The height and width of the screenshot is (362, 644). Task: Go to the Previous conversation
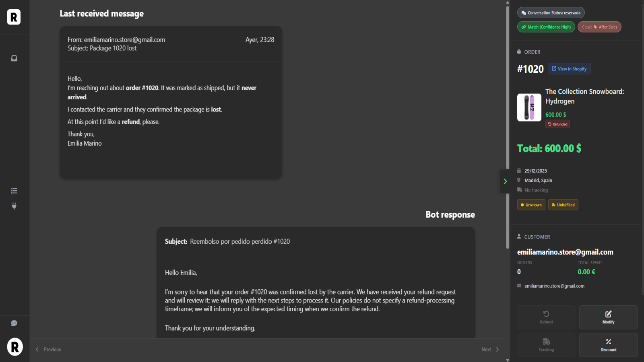[49, 350]
